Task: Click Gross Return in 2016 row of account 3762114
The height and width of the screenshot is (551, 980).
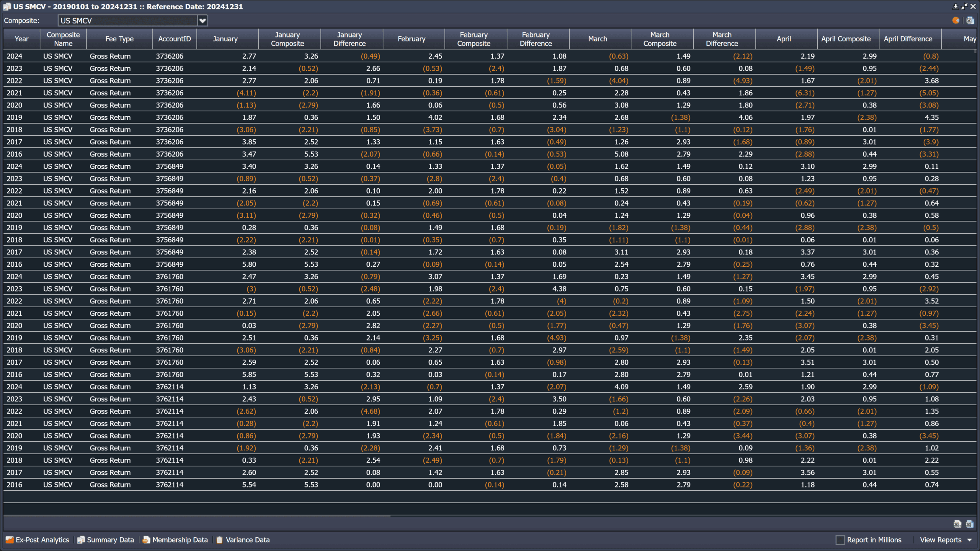Action: 110,485
